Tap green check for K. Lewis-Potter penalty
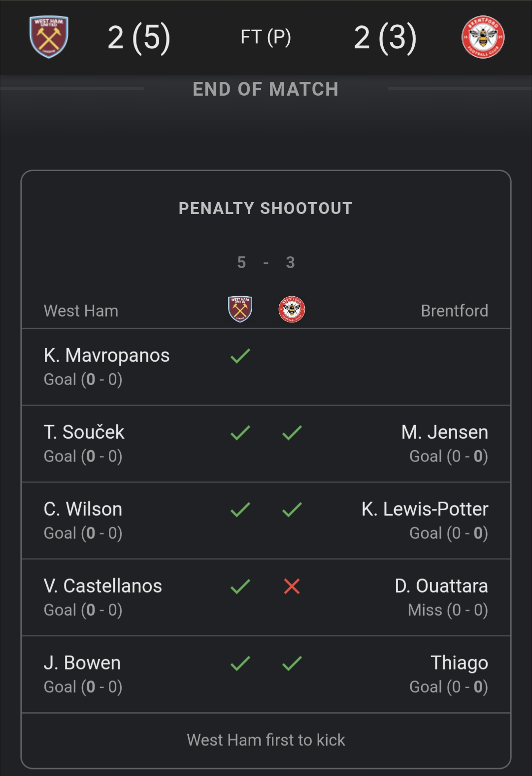The image size is (532, 776). tap(292, 509)
